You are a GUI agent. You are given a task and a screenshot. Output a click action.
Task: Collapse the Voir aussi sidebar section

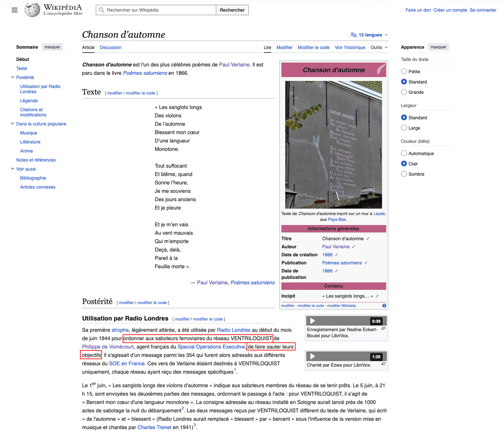(13, 169)
